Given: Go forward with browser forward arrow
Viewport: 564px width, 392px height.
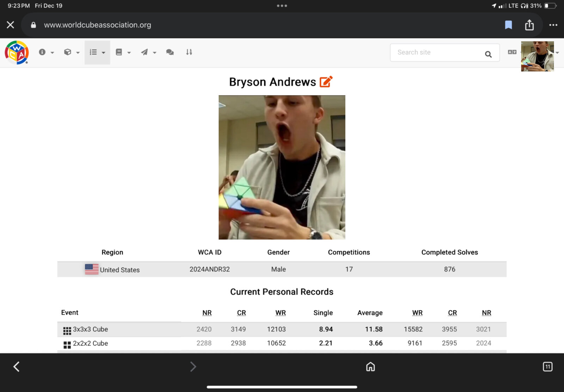Looking at the screenshot, I should pyautogui.click(x=193, y=367).
